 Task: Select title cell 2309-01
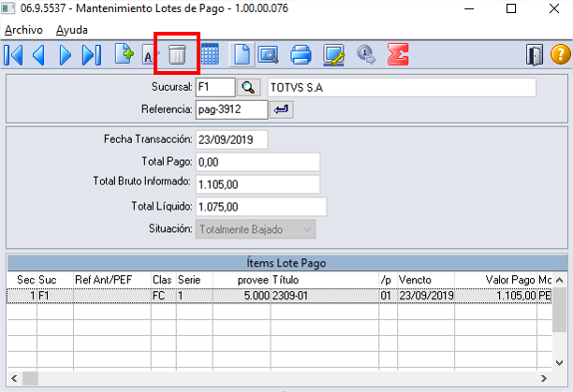click(325, 296)
